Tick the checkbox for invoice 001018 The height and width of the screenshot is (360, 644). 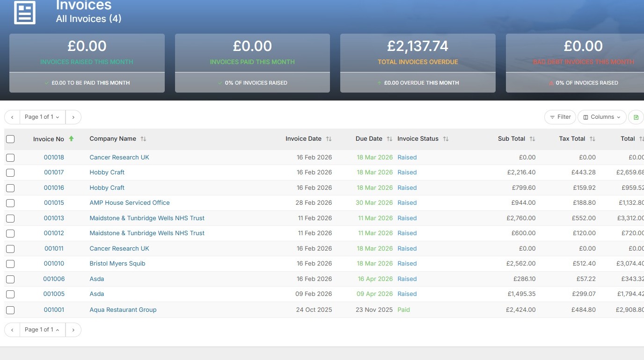(x=10, y=158)
